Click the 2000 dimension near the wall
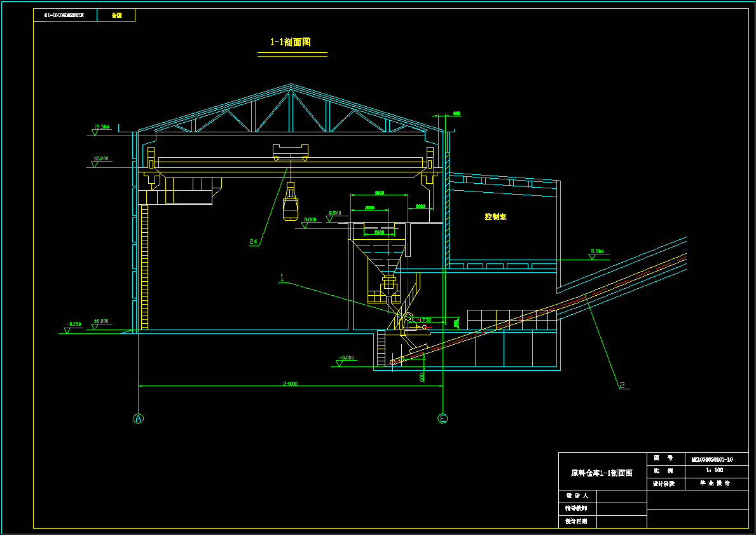Screen dimensions: 756x535 tap(420, 206)
